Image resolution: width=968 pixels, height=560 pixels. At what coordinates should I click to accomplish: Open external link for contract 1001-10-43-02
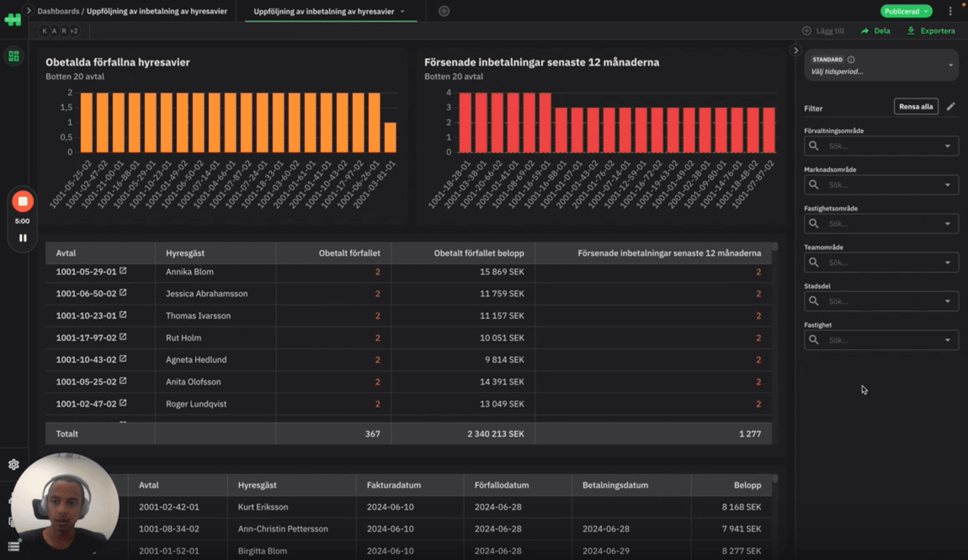tap(123, 359)
